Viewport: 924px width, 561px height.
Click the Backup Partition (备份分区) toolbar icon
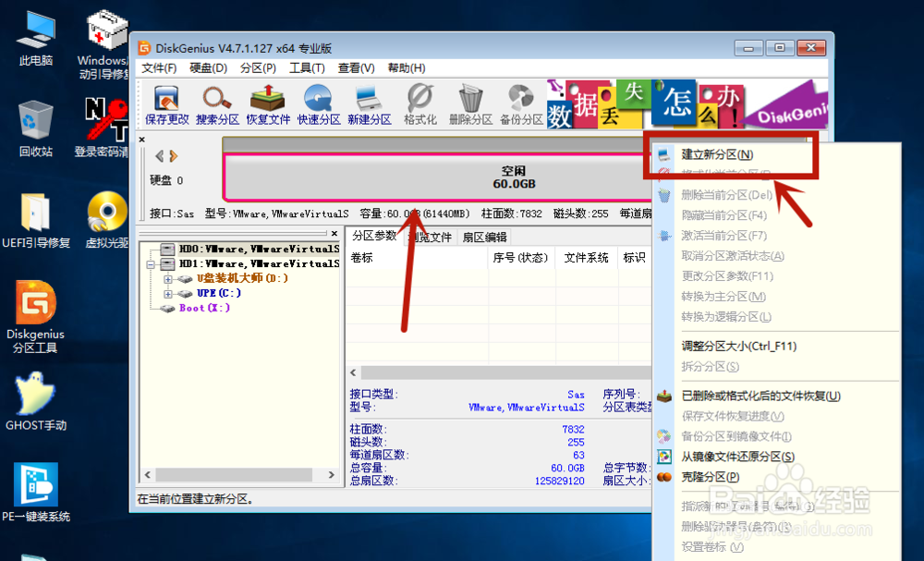coord(521,104)
